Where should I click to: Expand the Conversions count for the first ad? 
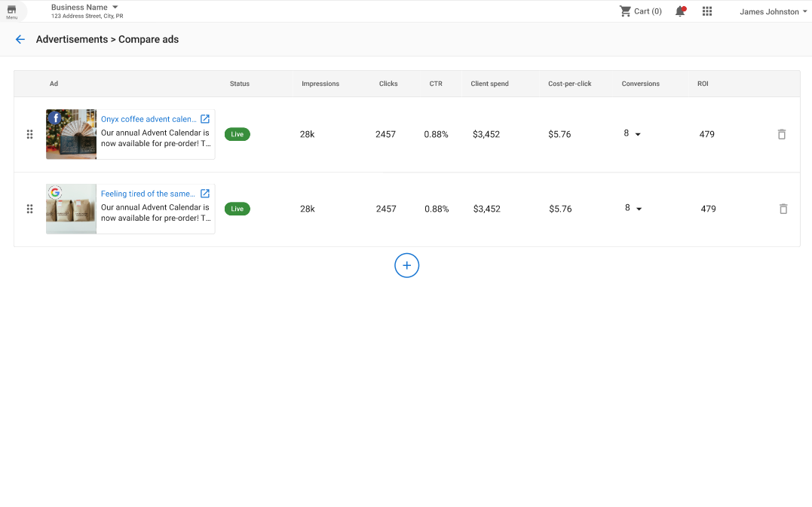pyautogui.click(x=635, y=133)
